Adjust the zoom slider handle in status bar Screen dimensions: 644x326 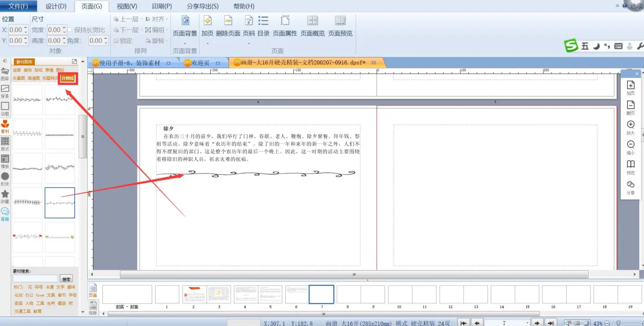coord(619,323)
